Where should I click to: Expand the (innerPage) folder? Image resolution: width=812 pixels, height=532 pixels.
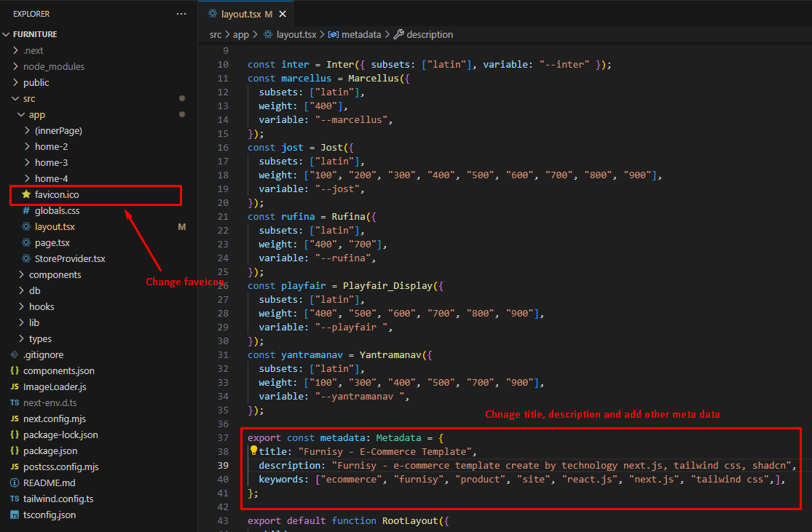58,131
